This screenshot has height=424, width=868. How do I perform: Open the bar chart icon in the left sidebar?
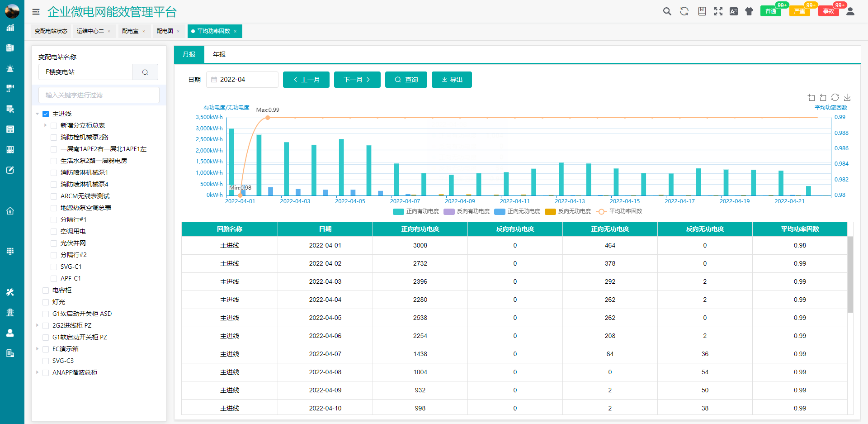[x=10, y=28]
